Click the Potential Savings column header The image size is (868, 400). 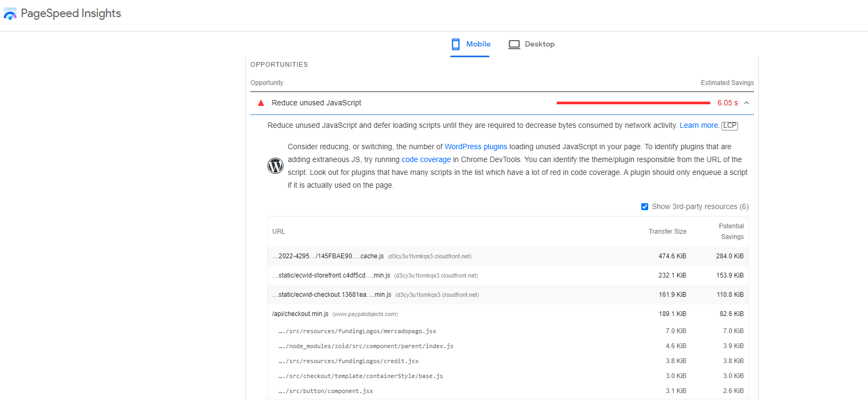point(731,232)
